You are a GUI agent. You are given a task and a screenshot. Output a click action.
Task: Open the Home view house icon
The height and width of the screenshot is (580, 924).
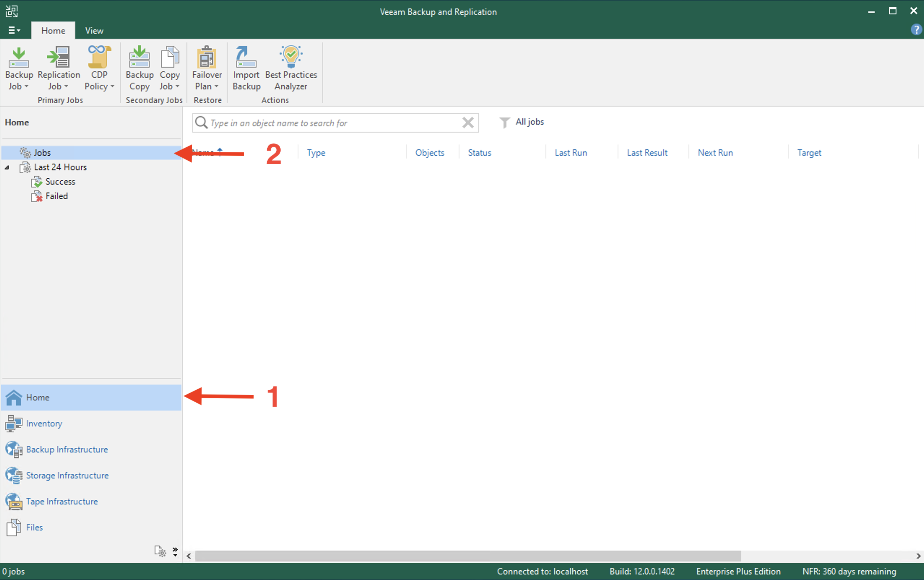[14, 397]
